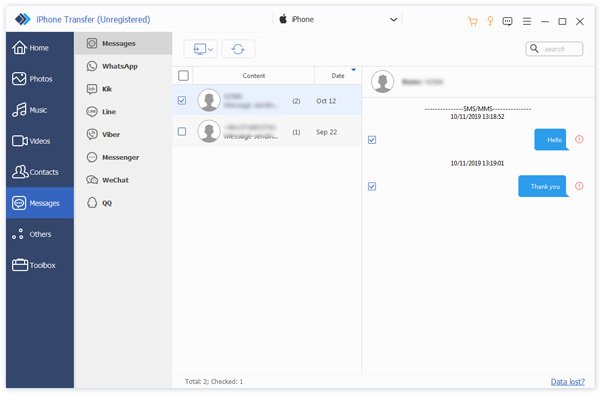600x394 pixels.
Task: Open QQ messages category
Action: pyautogui.click(x=123, y=203)
